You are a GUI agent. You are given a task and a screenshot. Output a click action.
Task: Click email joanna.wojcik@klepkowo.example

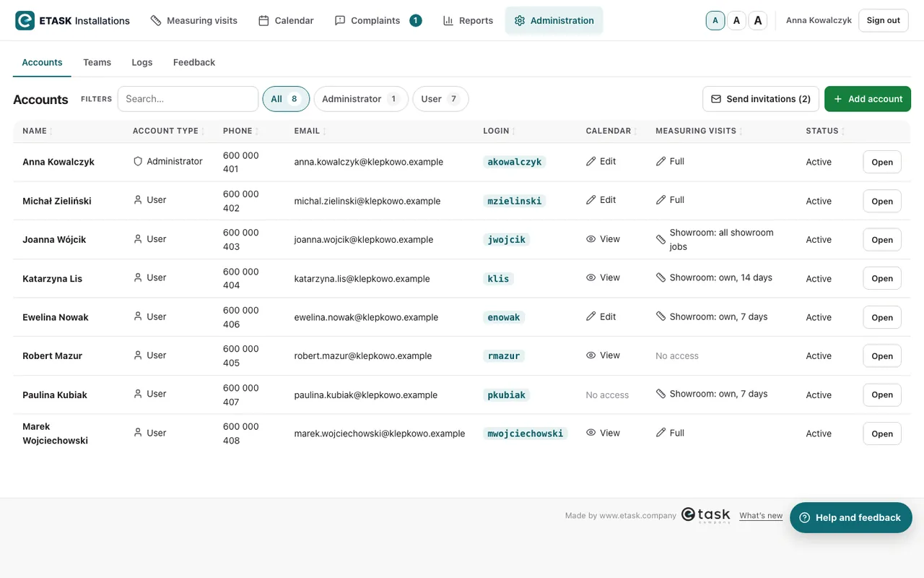pyautogui.click(x=364, y=239)
